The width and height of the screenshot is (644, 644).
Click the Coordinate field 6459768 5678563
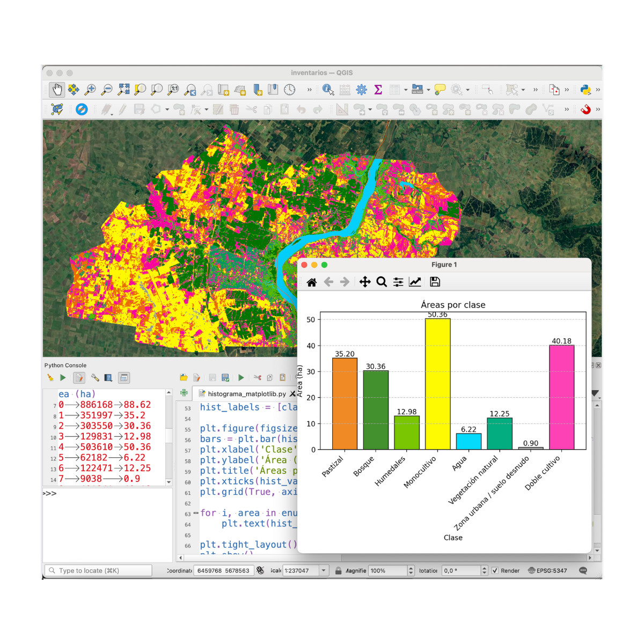click(223, 570)
